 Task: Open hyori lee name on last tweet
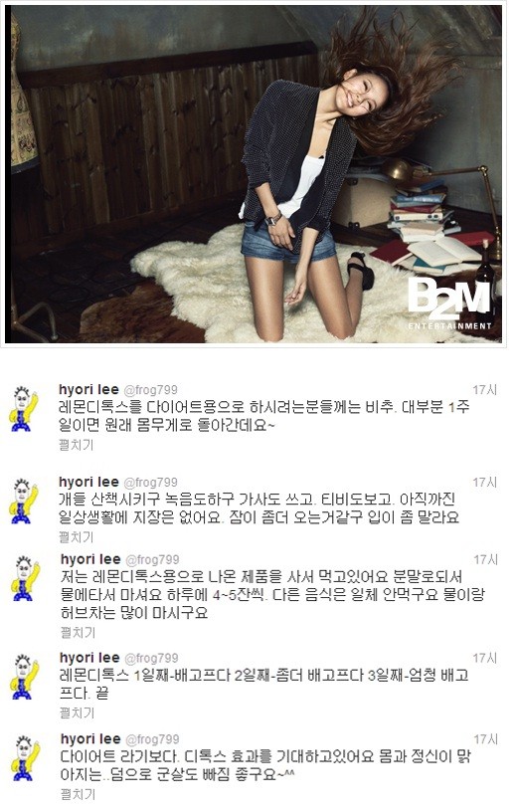click(90, 739)
